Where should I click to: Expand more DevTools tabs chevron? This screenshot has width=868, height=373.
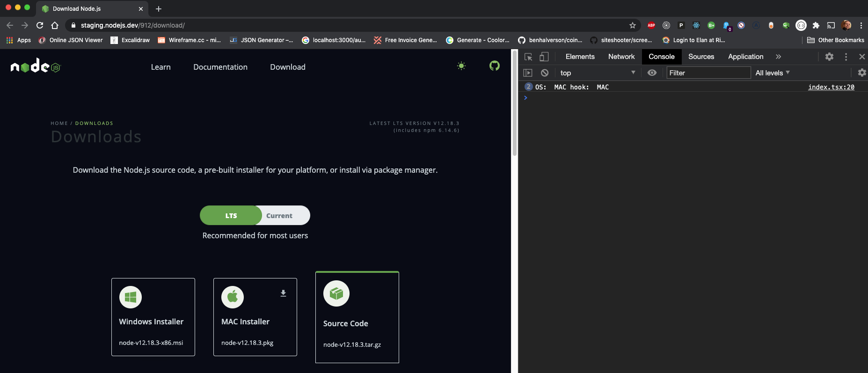coord(778,57)
